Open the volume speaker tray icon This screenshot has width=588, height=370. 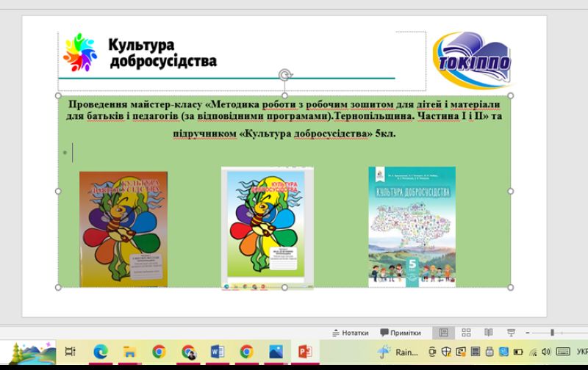click(546, 352)
